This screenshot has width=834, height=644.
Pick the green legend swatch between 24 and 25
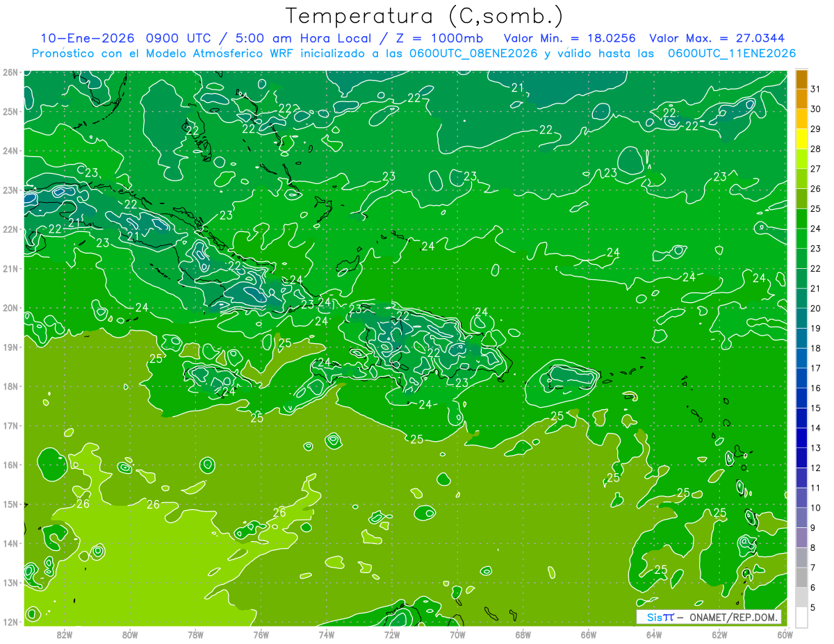[x=801, y=219]
